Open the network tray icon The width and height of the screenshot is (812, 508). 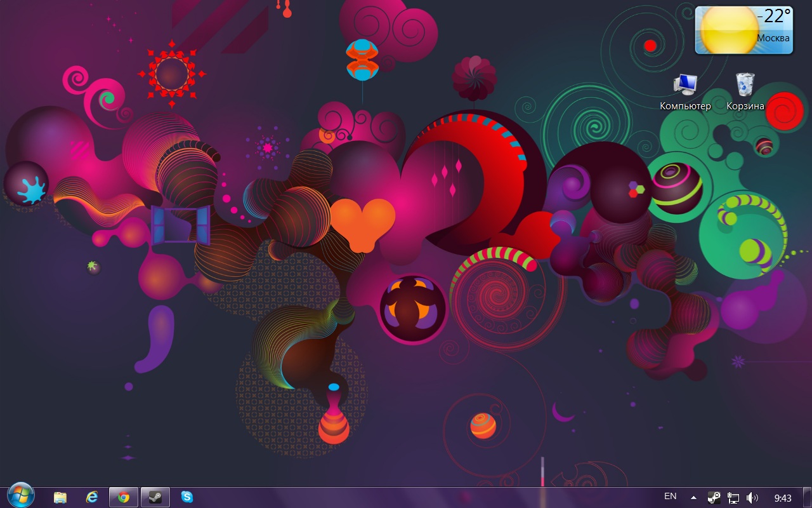[733, 498]
